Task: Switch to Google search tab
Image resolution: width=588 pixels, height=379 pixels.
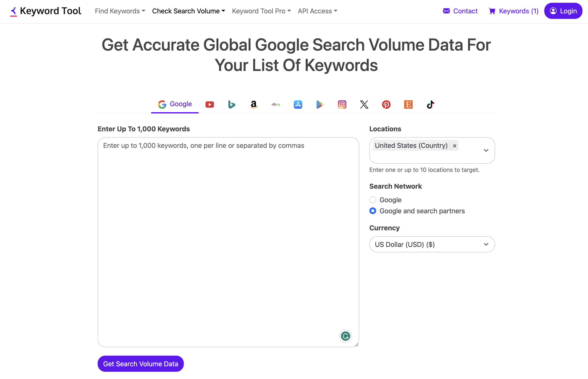Action: pyautogui.click(x=175, y=104)
